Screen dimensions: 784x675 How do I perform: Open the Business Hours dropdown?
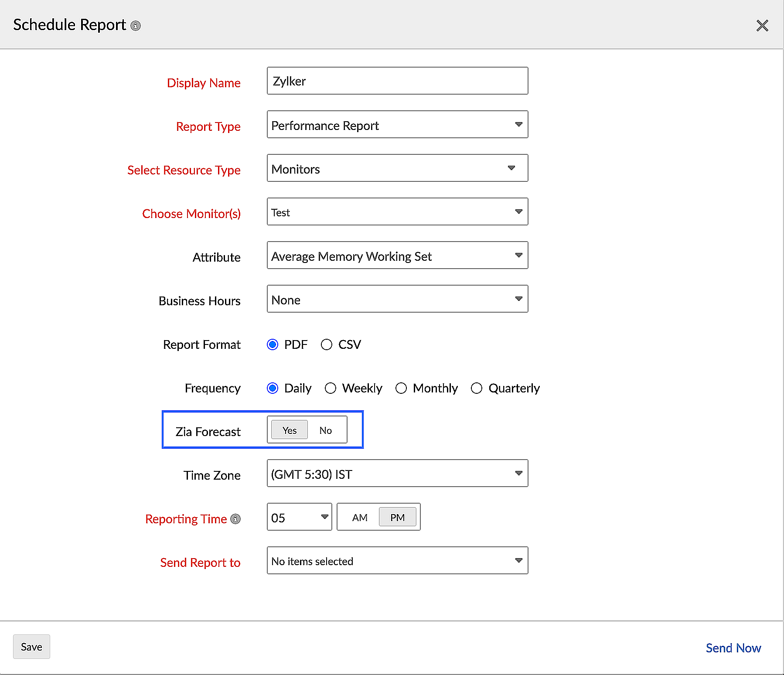pos(518,299)
